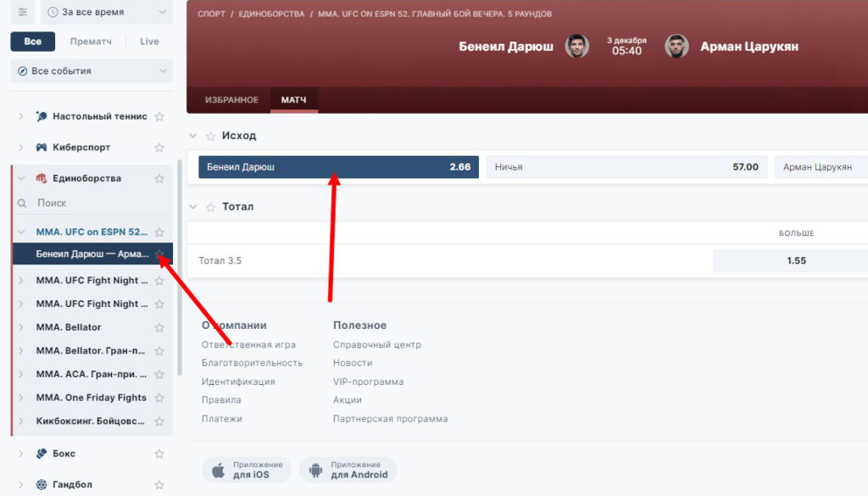Switch to the 'ИЗБРАННОЕ' tab
Image resolution: width=868 pixels, height=496 pixels.
click(231, 100)
